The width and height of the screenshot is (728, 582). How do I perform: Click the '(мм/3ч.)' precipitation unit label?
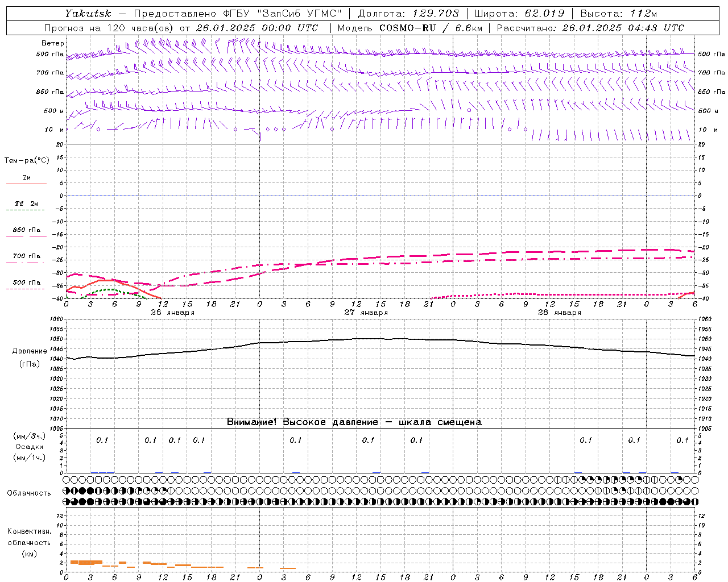[x=30, y=436]
